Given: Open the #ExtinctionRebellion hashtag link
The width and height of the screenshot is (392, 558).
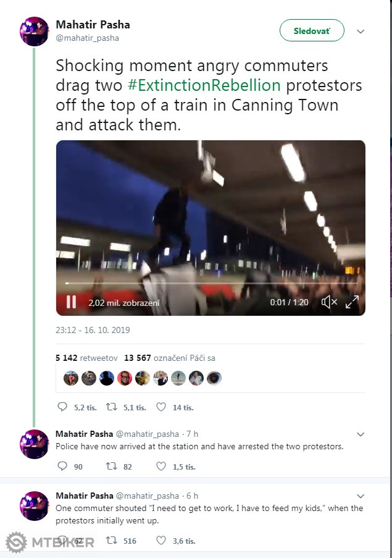Looking at the screenshot, I should point(204,85).
